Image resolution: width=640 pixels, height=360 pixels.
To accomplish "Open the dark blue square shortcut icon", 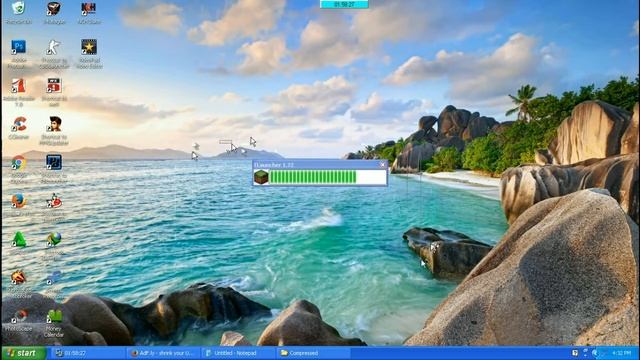I will (x=53, y=162).
